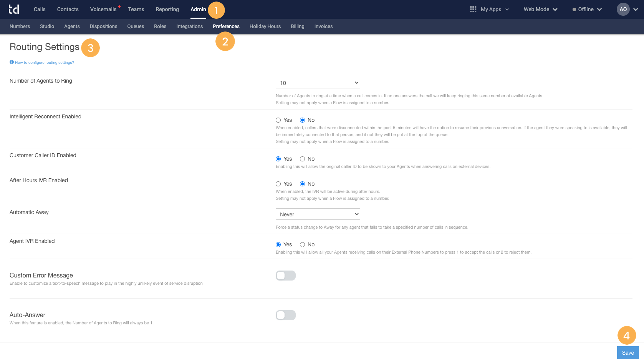This screenshot has width=644, height=362.
Task: Click the Offline status dot indicator
Action: [x=574, y=9]
